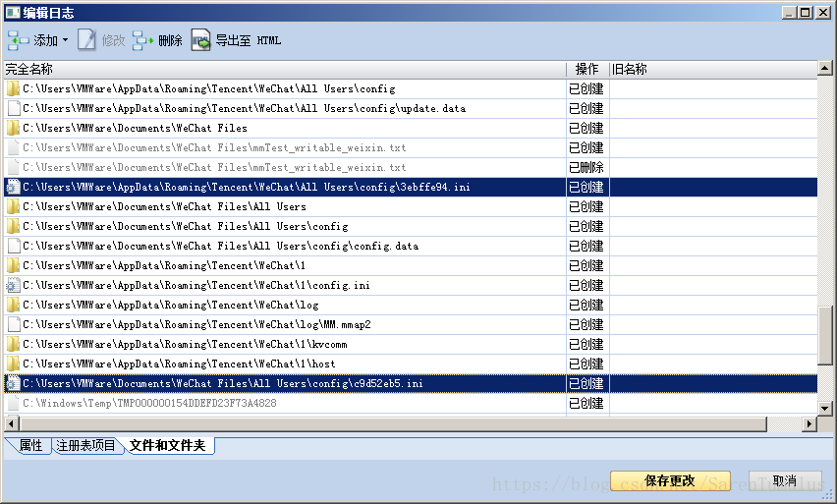Click file icon of config.data row
The height and width of the screenshot is (504, 837).
pos(14,247)
